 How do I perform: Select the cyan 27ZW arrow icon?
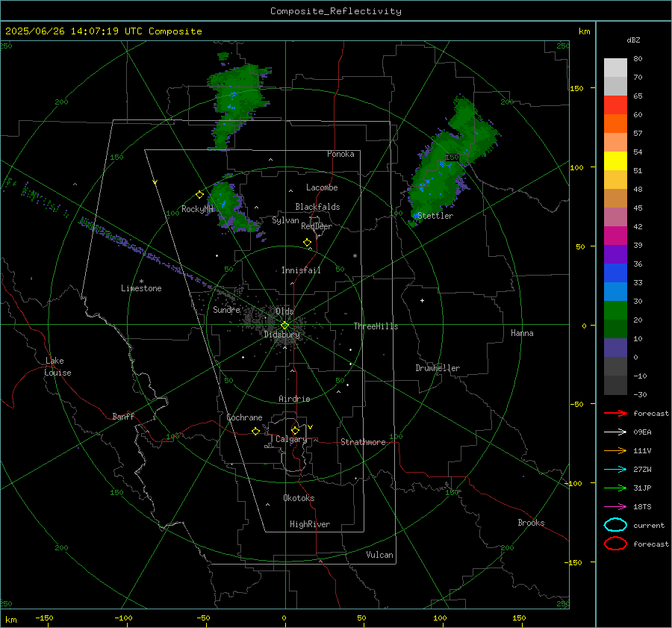(x=615, y=470)
